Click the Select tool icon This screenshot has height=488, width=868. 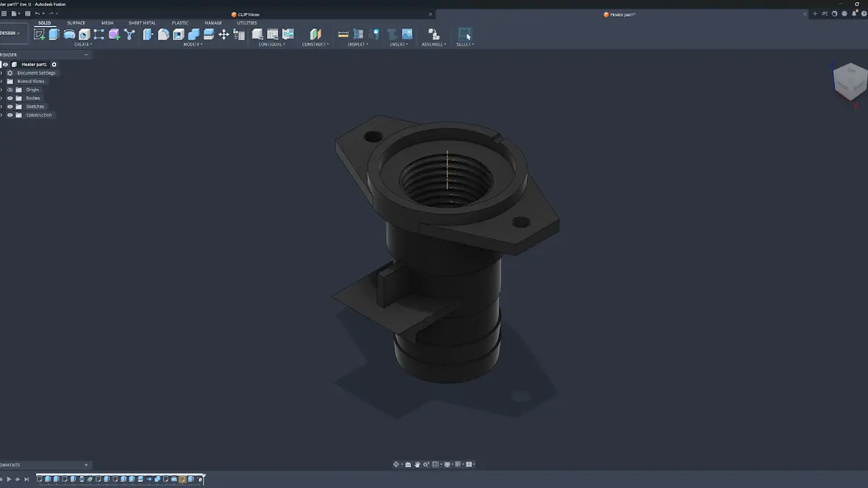click(465, 34)
